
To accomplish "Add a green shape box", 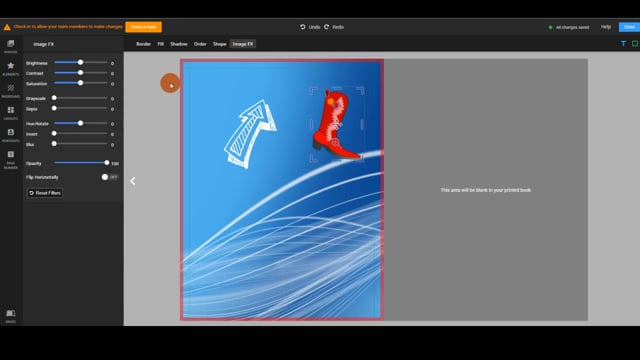I will point(635,43).
